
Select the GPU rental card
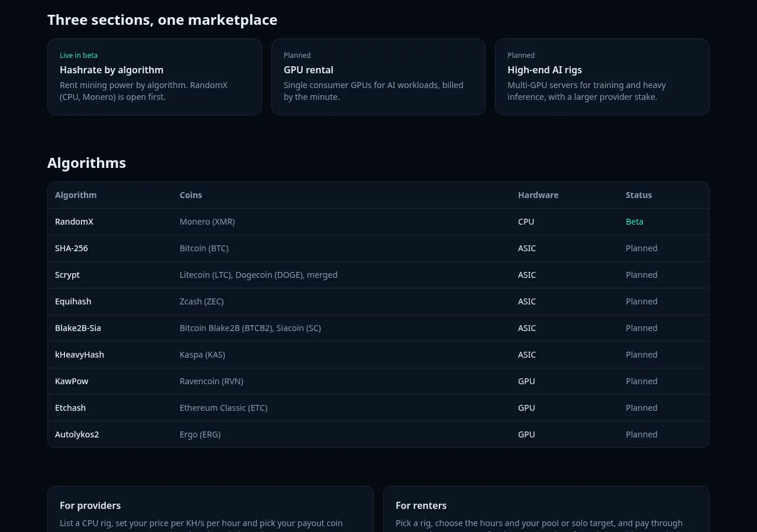(x=378, y=77)
